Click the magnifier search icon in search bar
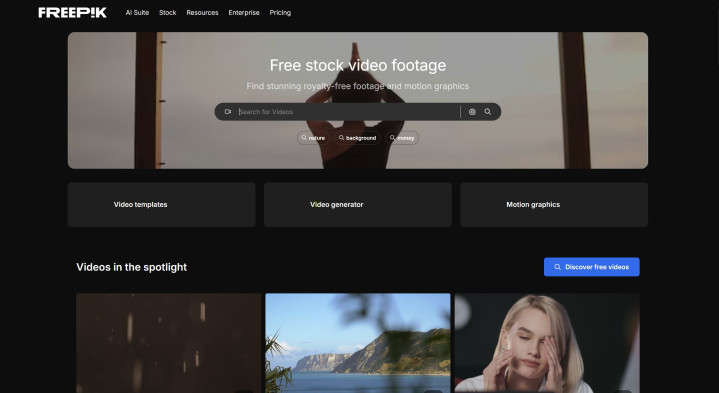 (487, 111)
